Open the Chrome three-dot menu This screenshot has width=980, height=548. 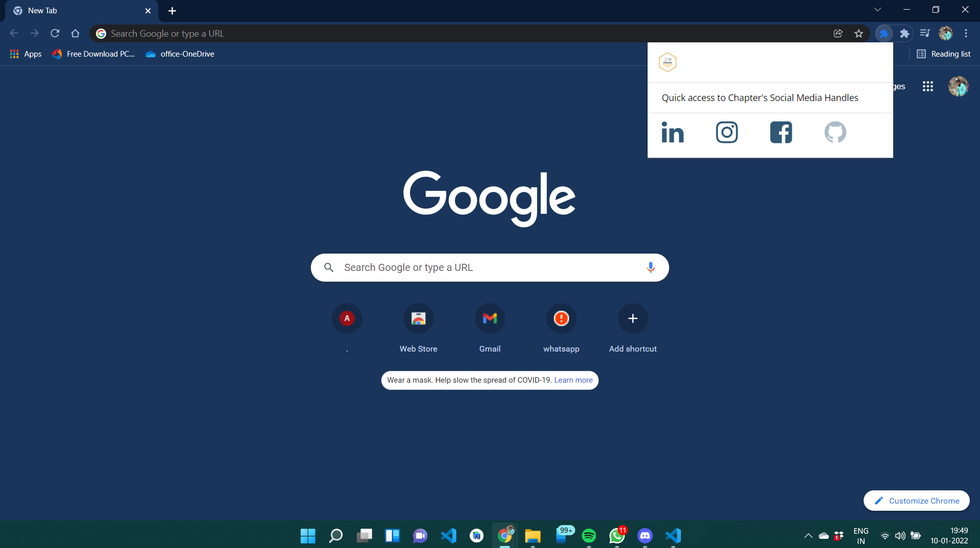coord(966,34)
